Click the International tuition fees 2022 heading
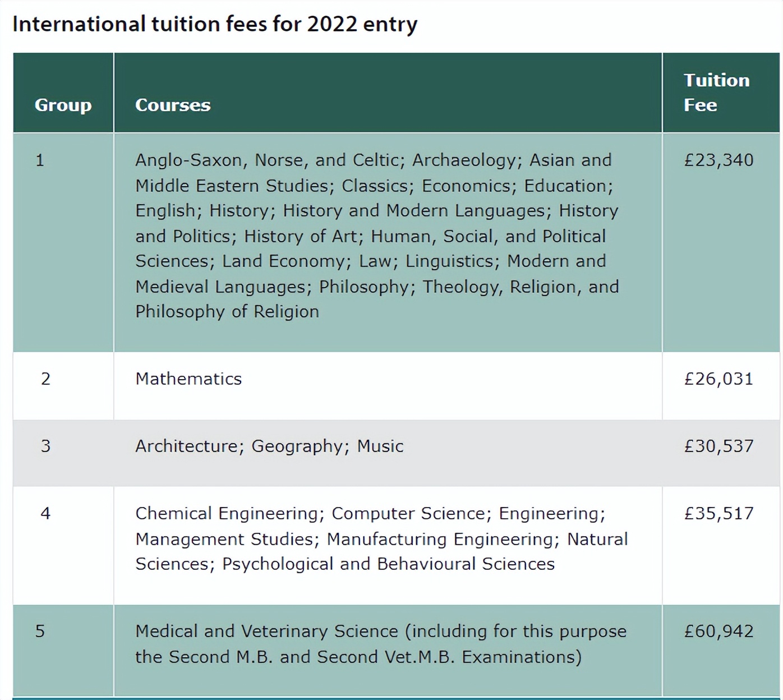Viewport: 783px width, 700px height. click(x=215, y=25)
